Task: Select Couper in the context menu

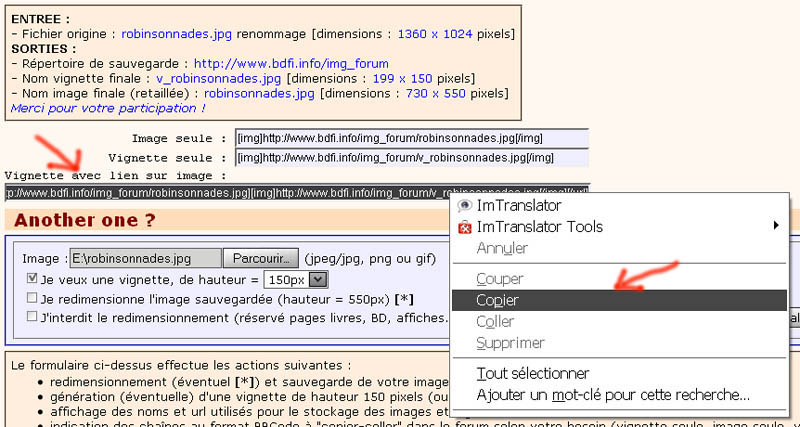Action: click(619, 279)
